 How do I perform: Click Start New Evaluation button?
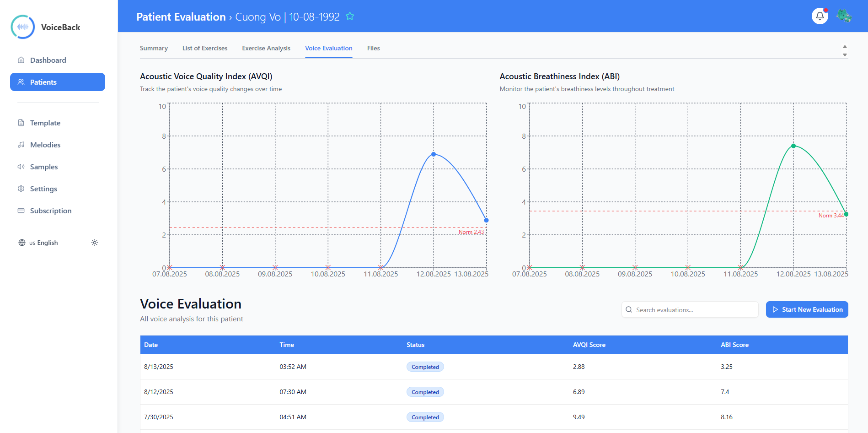click(807, 309)
